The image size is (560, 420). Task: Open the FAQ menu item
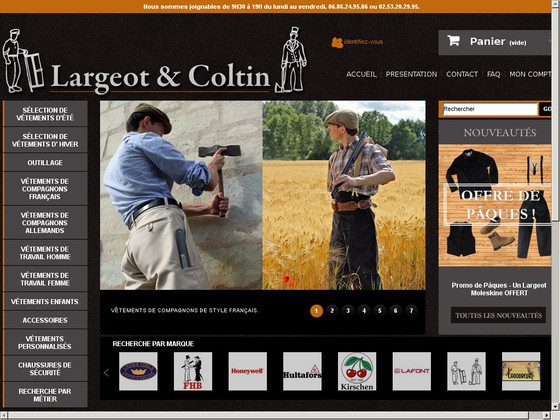[494, 74]
